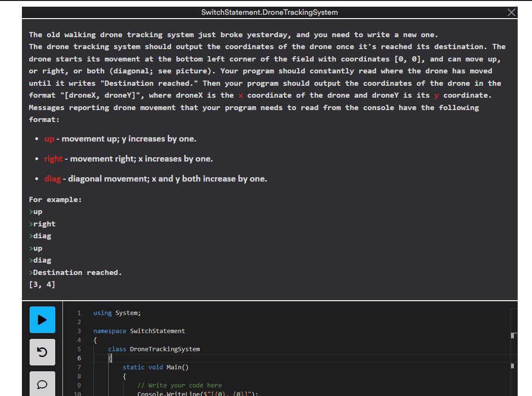Open comments via the speech bubble icon
This screenshot has width=532, height=396.
coord(42,384)
